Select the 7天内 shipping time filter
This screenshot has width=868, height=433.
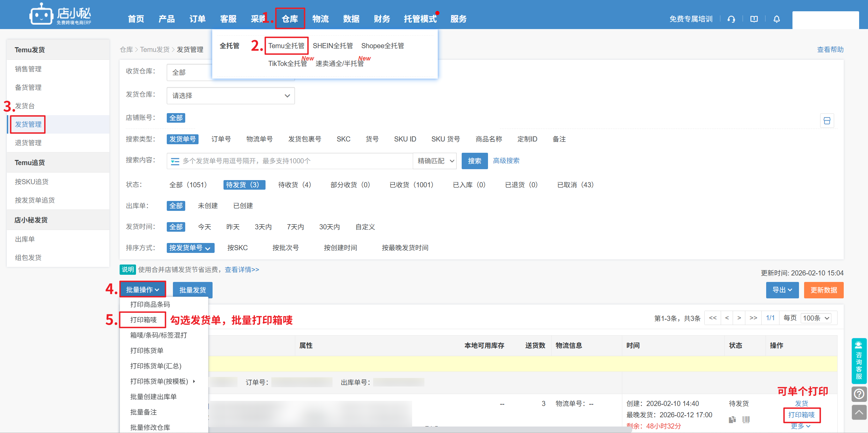tap(295, 227)
